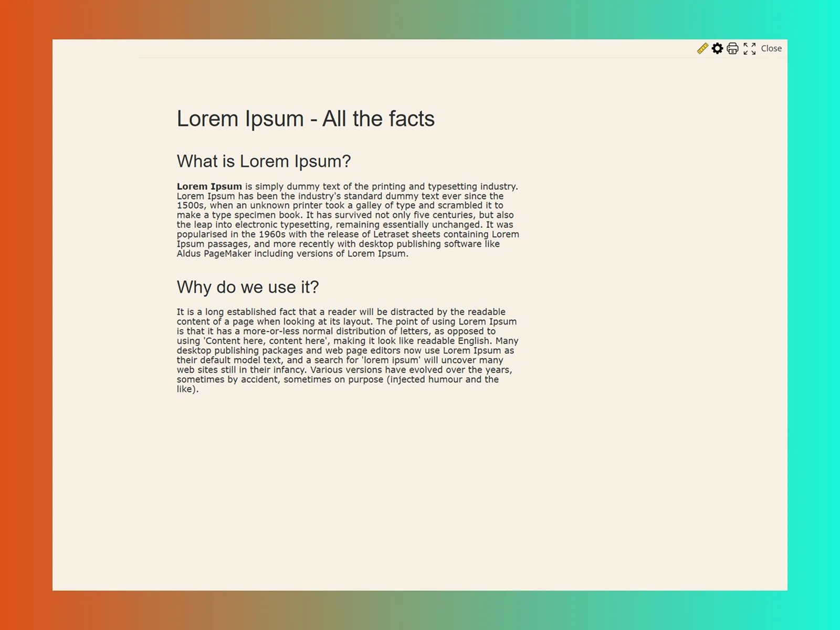Open reader settings via gear icon
840x630 pixels.
(717, 49)
